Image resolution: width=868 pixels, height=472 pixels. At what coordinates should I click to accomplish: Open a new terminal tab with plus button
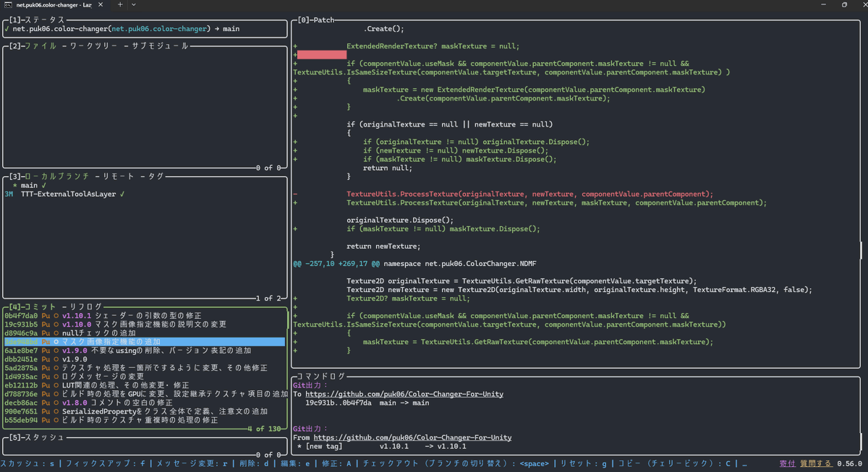120,5
